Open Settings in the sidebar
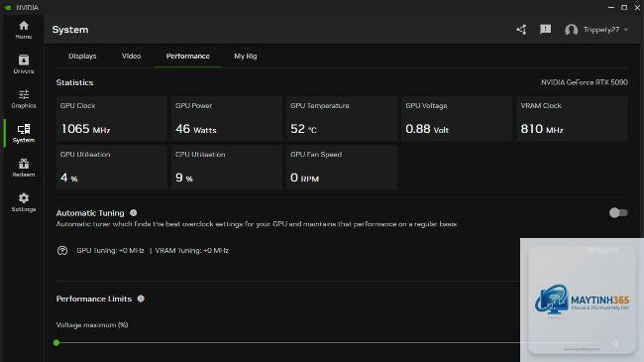Screen dimensions: 644x362 pos(24,202)
